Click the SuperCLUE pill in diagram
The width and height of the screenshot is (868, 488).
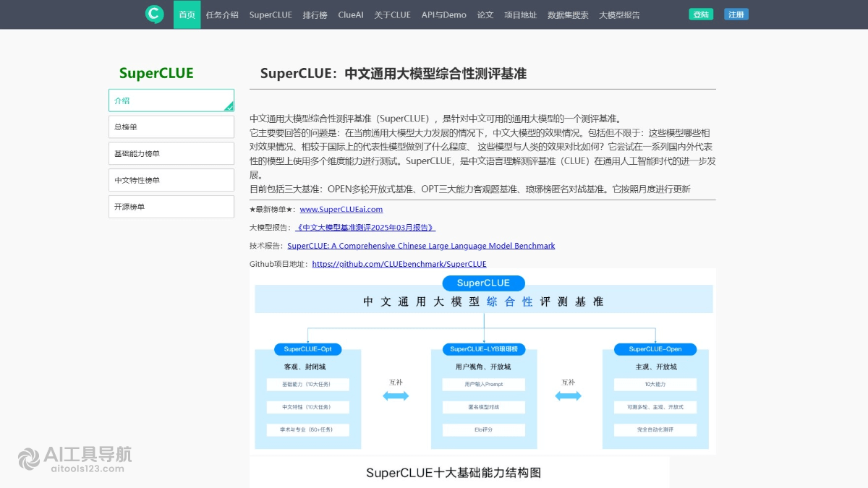pyautogui.click(x=483, y=283)
